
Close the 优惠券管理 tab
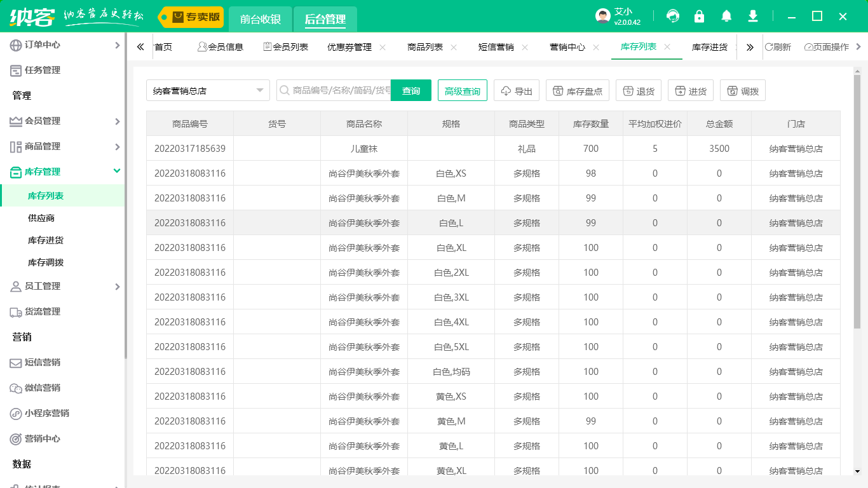tap(383, 47)
